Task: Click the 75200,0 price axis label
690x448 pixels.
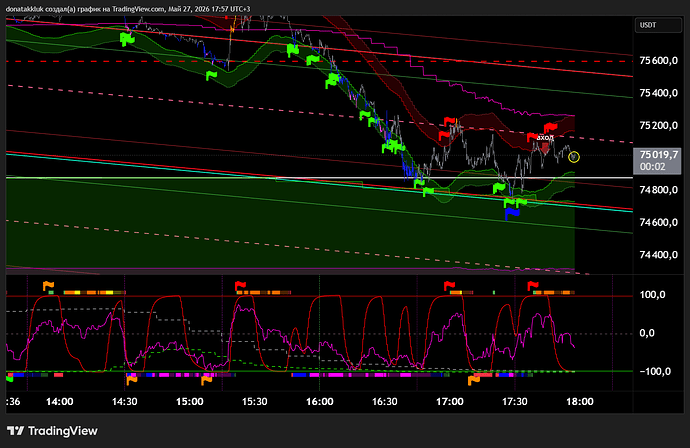Action: click(x=658, y=126)
